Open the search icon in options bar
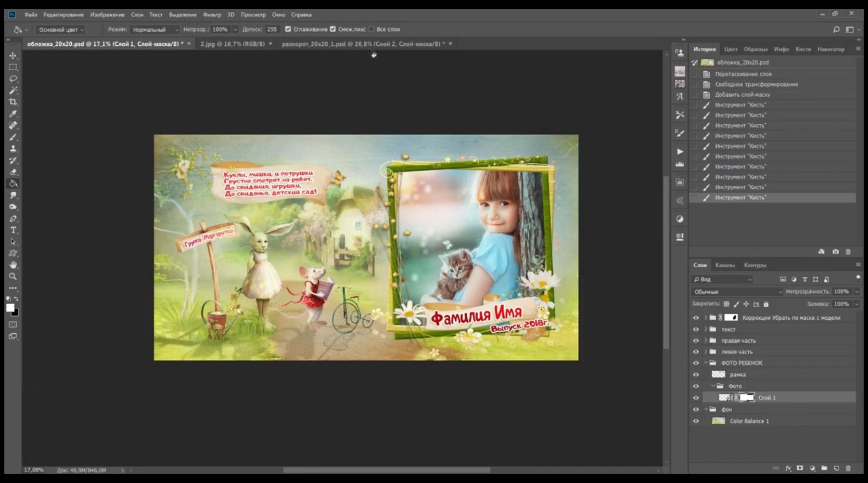This screenshot has height=483, width=868. [836, 30]
